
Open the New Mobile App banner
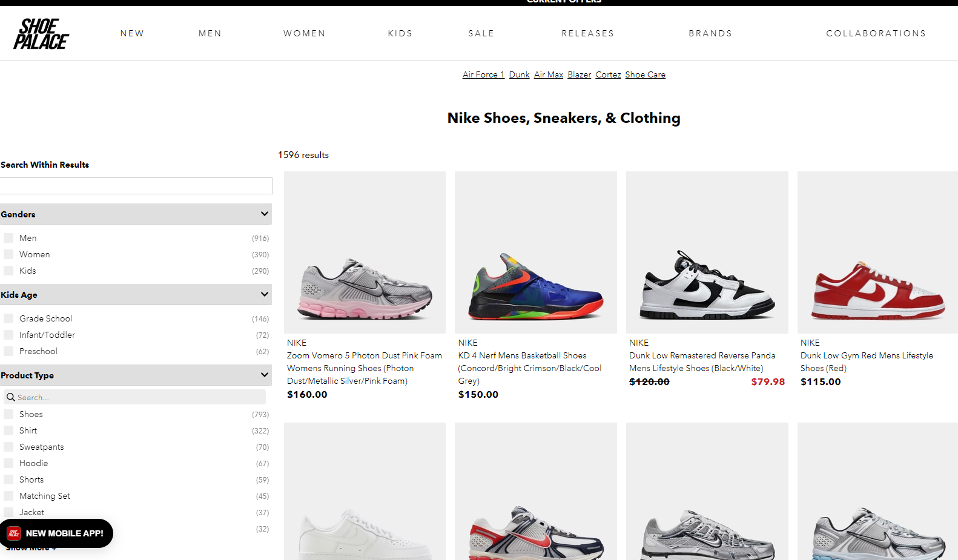coord(56,533)
